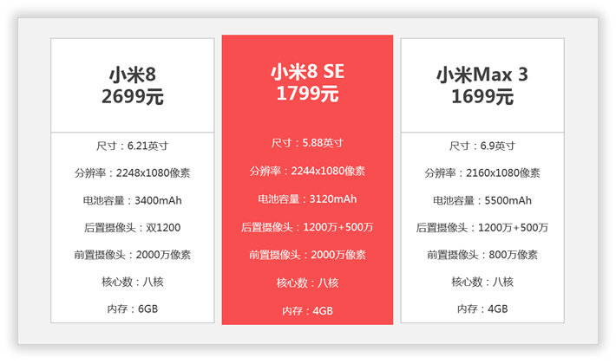616x364 pixels.
Task: Click 分辨率：2244x1080像素 row
Action: point(307,171)
